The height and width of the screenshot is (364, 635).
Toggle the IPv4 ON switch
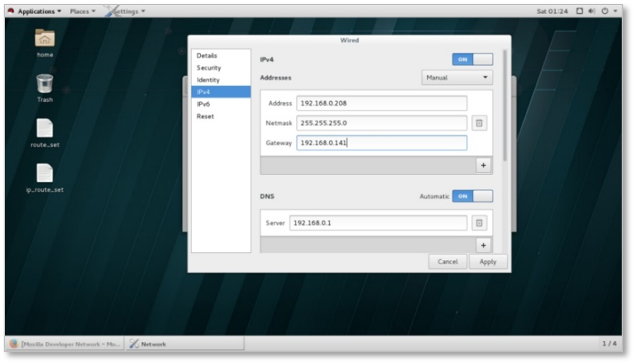tap(472, 59)
